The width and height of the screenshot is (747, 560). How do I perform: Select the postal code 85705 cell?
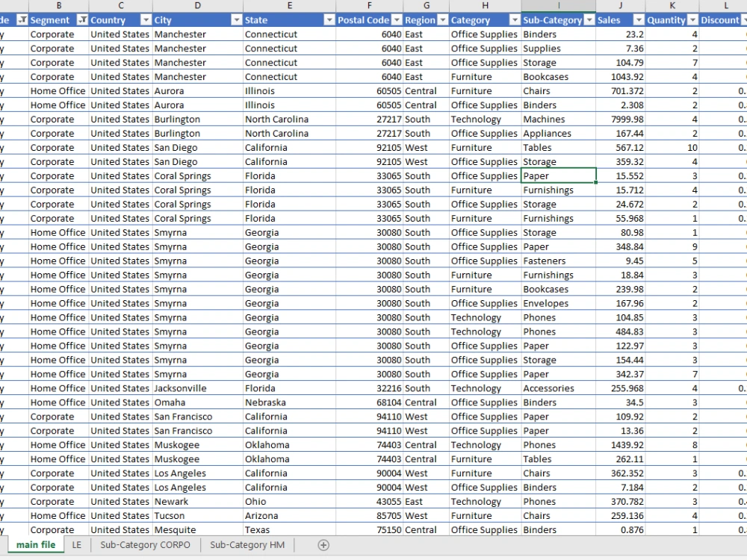(370, 516)
